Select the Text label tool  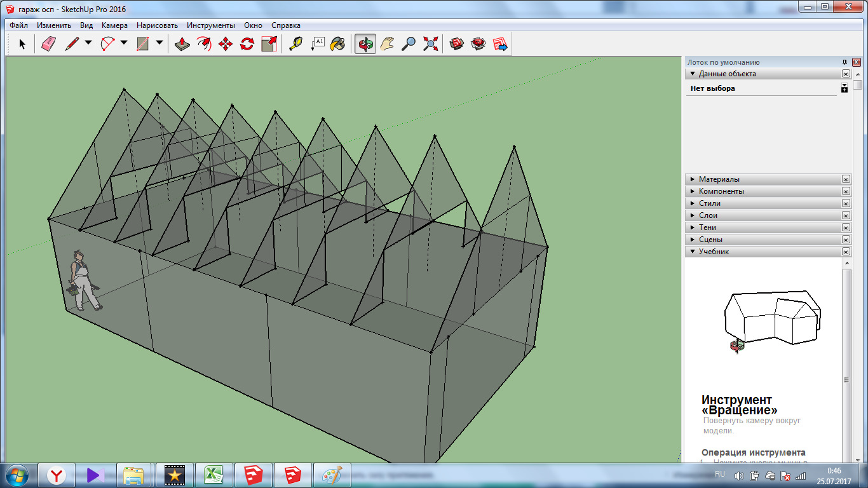click(317, 44)
